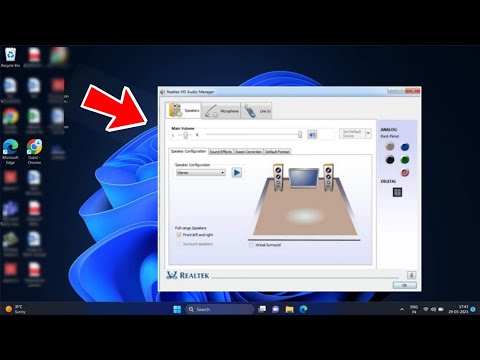This screenshot has width=480, height=360.
Task: Click the main volume slider handle
Action: pyautogui.click(x=300, y=134)
